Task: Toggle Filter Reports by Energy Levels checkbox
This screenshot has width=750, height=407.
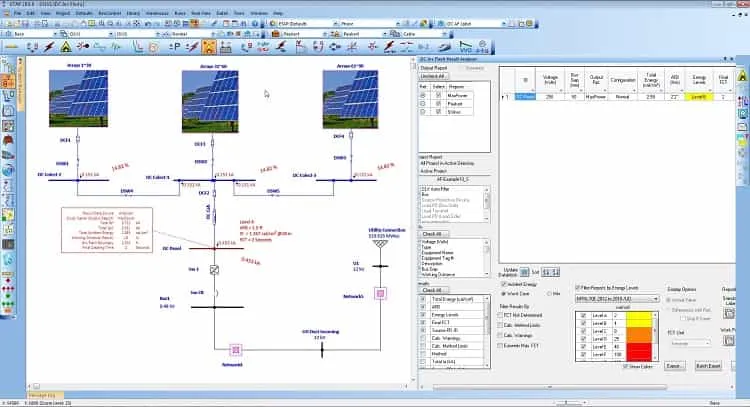Action: point(578,288)
